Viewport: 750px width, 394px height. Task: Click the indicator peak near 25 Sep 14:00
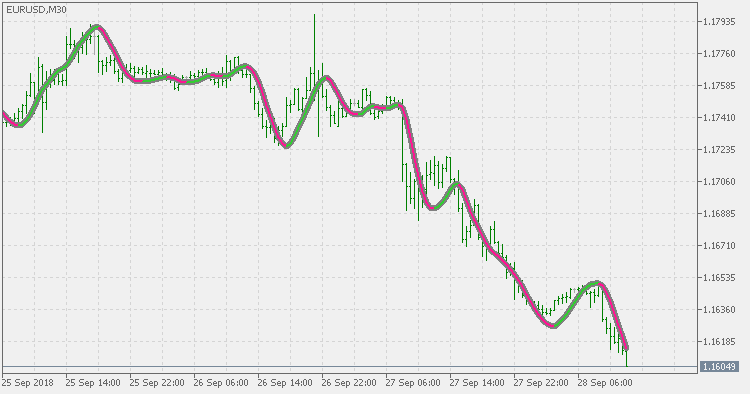click(97, 27)
